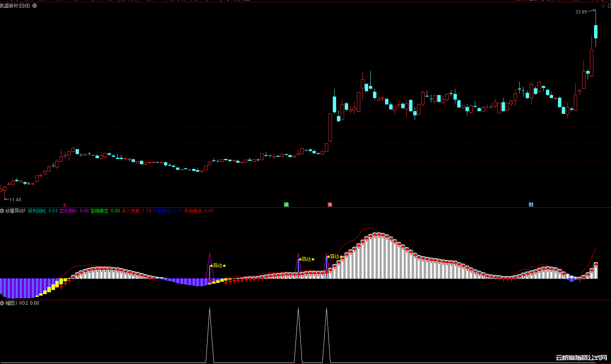Click the green 减 event marker
The height and width of the screenshot is (364, 611).
click(x=286, y=205)
